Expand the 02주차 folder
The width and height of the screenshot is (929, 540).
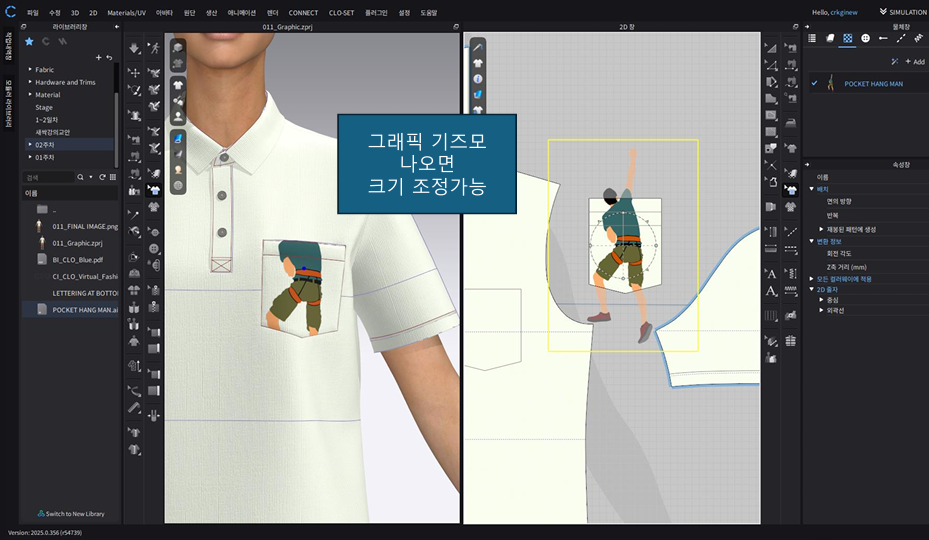30,145
